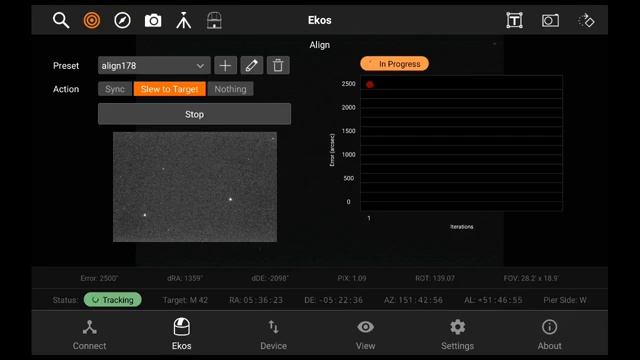
Task: Click the RA: 05:36:23 value
Action: point(256,300)
